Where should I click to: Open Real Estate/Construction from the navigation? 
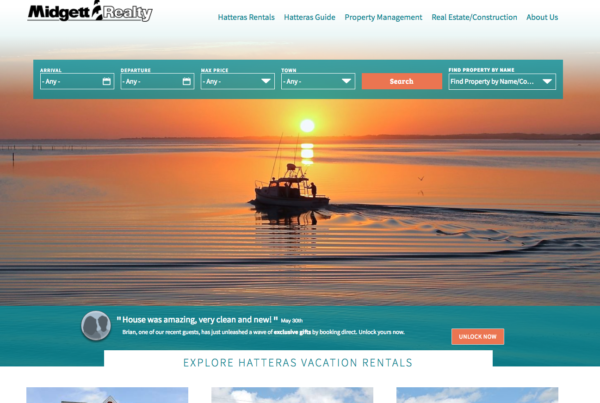tap(474, 17)
